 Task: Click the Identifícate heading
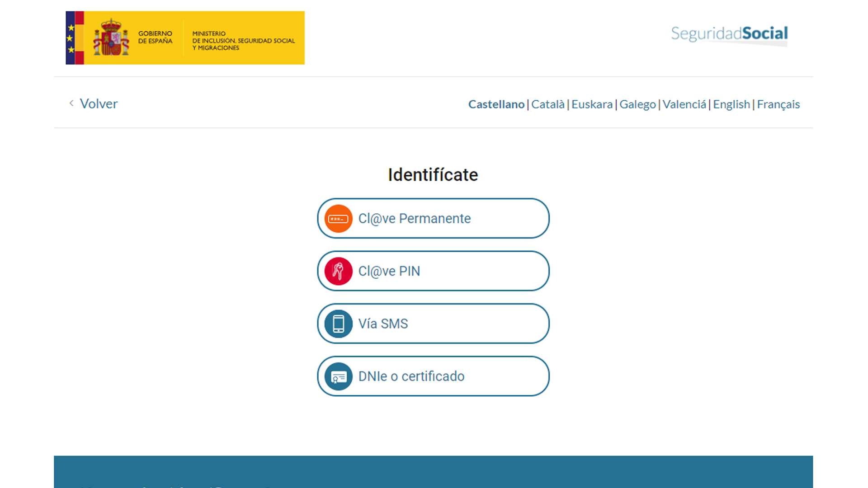tap(433, 175)
